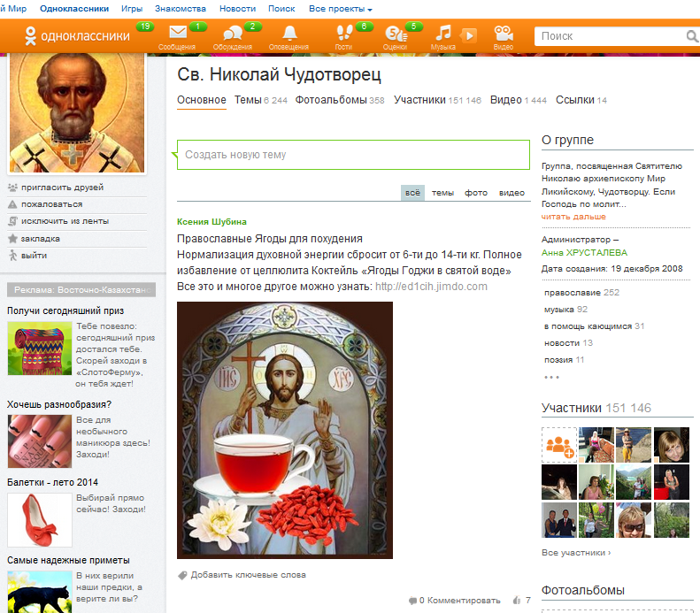Screen dimensions: 700x613
Task: Select the Основное tab
Action: 202,100
